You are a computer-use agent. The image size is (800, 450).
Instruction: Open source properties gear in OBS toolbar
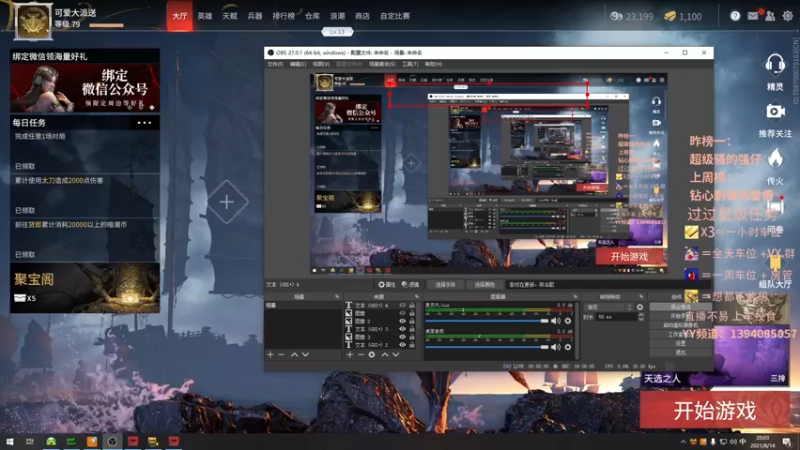[387, 285]
